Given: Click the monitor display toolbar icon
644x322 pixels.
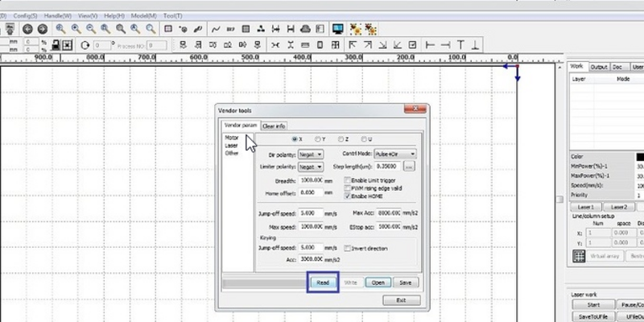Looking at the screenshot, I should tap(337, 28).
